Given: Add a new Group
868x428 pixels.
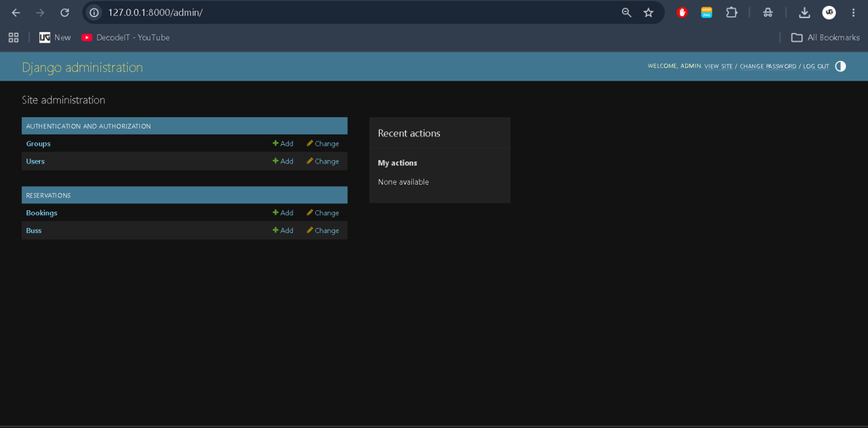Looking at the screenshot, I should point(283,143).
